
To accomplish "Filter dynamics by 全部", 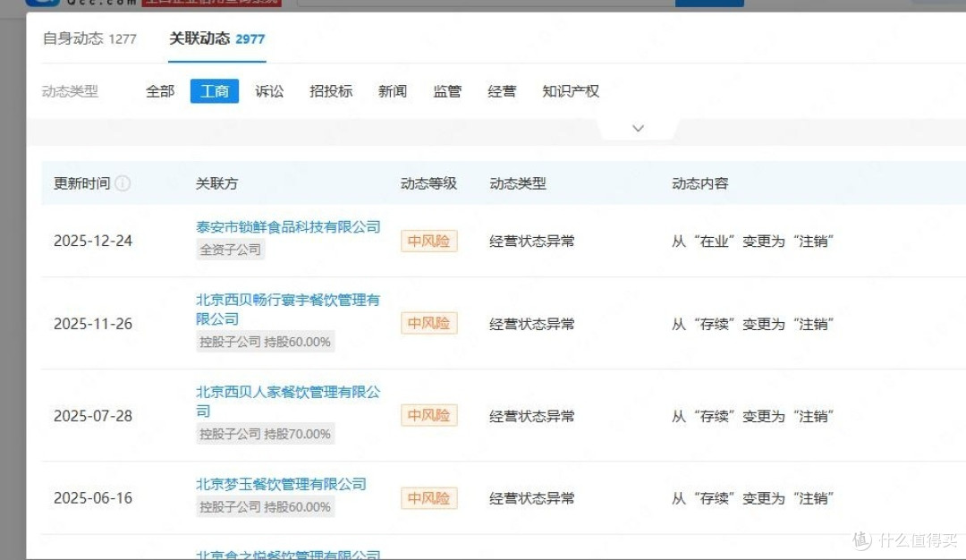I will pos(160,91).
